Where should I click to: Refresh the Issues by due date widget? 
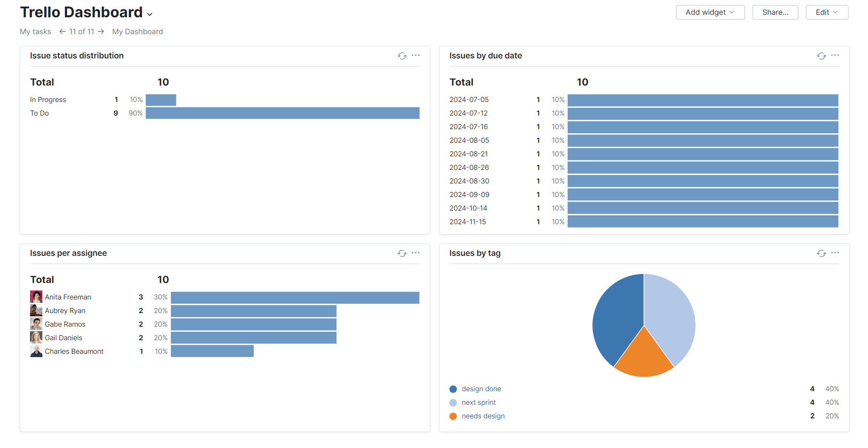click(821, 56)
